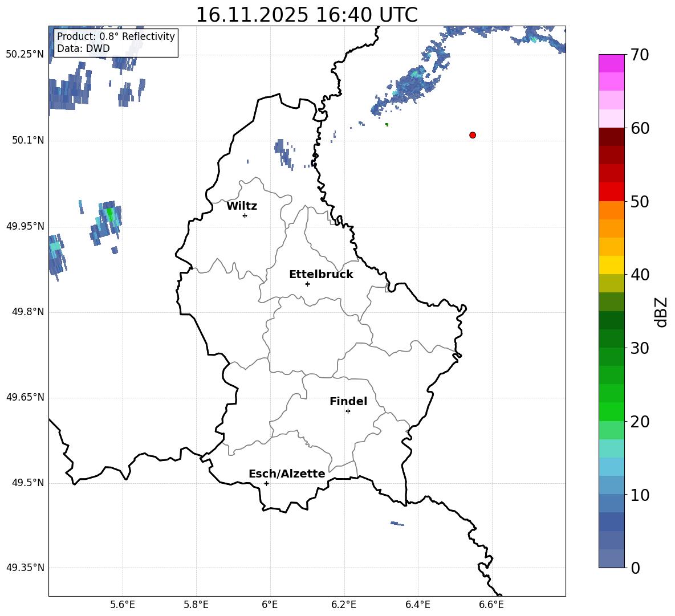Click the red 50 dBZ colorbar segment

[x=611, y=192]
